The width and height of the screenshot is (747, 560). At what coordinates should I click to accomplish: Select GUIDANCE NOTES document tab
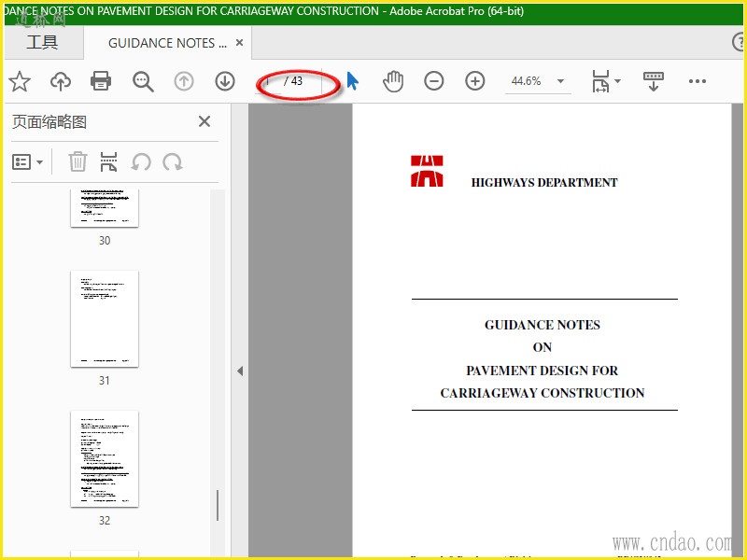(x=167, y=43)
